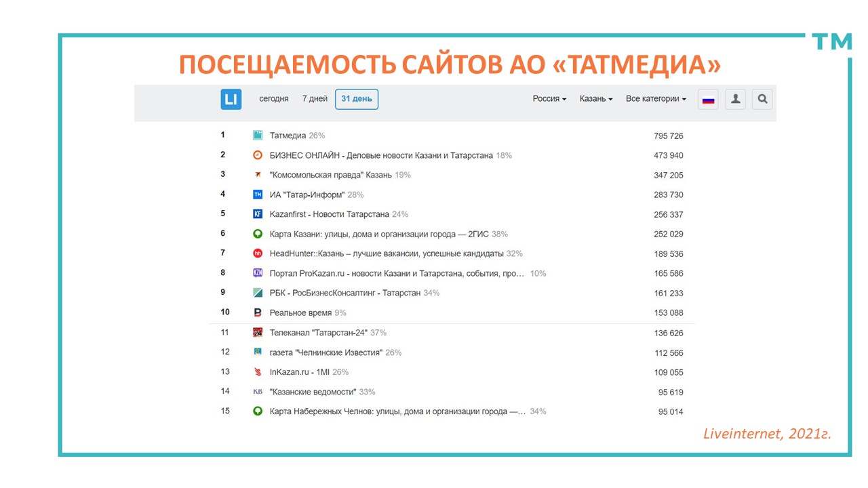This screenshot has width=868, height=488.
Task: Click the visitor count 252 029
Action: [669, 235]
